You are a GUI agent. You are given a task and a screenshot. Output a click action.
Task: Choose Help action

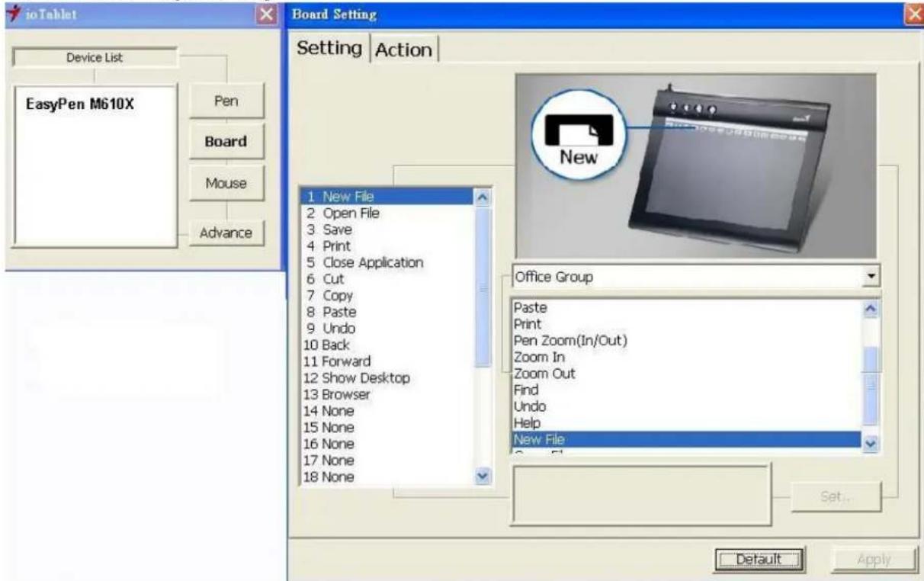coord(688,422)
